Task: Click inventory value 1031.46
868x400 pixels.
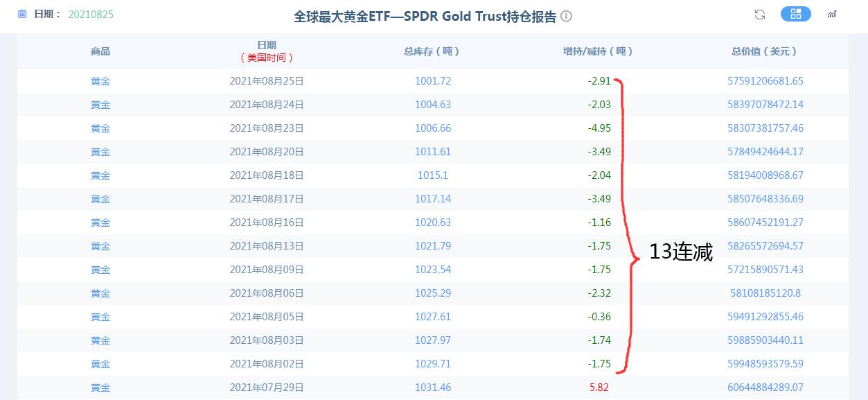Action: pos(433,388)
